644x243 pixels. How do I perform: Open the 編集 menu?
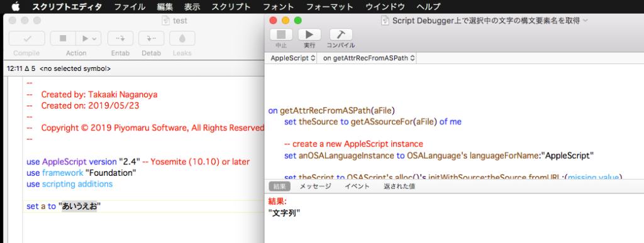[165, 6]
